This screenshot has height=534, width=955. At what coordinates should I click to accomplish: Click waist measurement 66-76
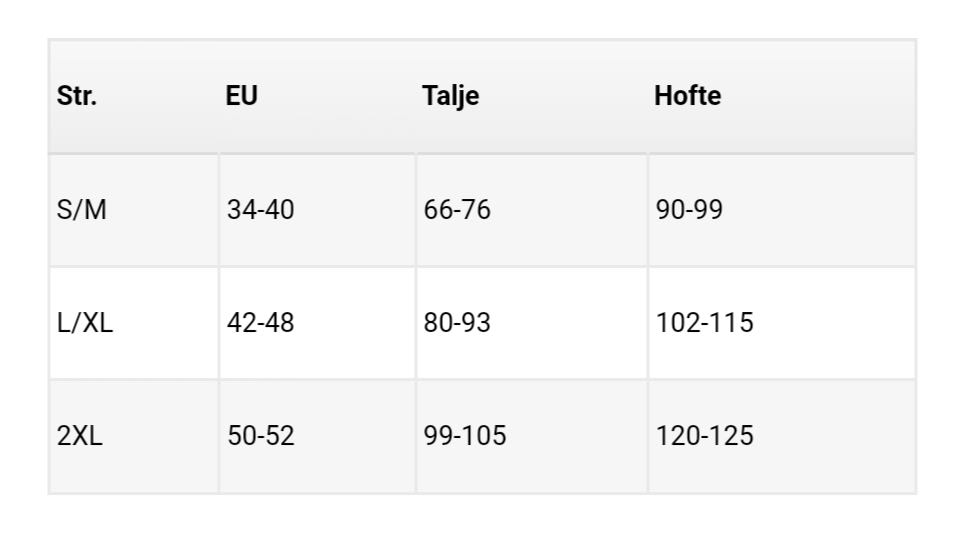click(x=457, y=210)
